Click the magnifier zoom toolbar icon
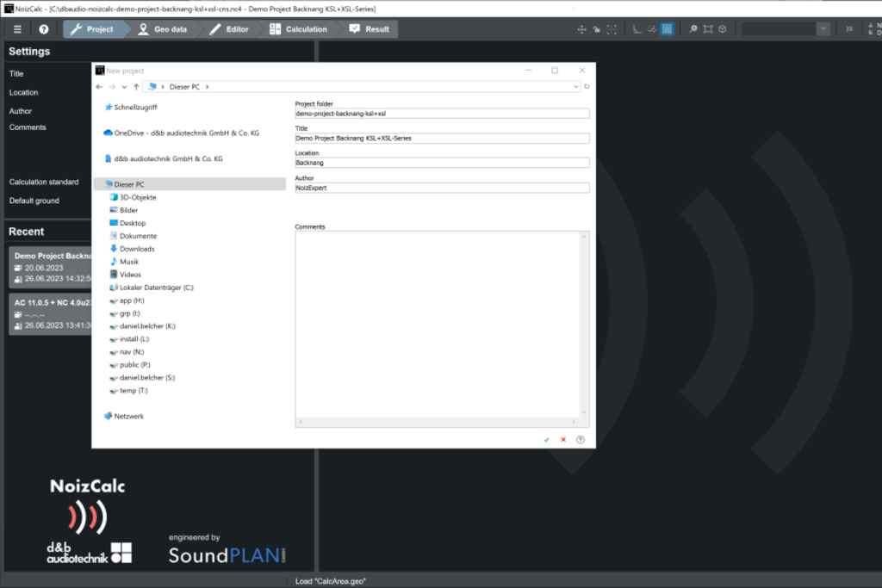The width and height of the screenshot is (882, 588). [693, 29]
